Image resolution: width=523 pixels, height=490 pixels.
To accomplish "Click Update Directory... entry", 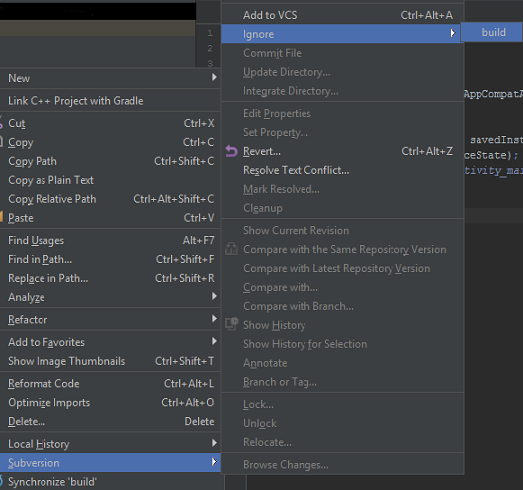I will [342, 72].
